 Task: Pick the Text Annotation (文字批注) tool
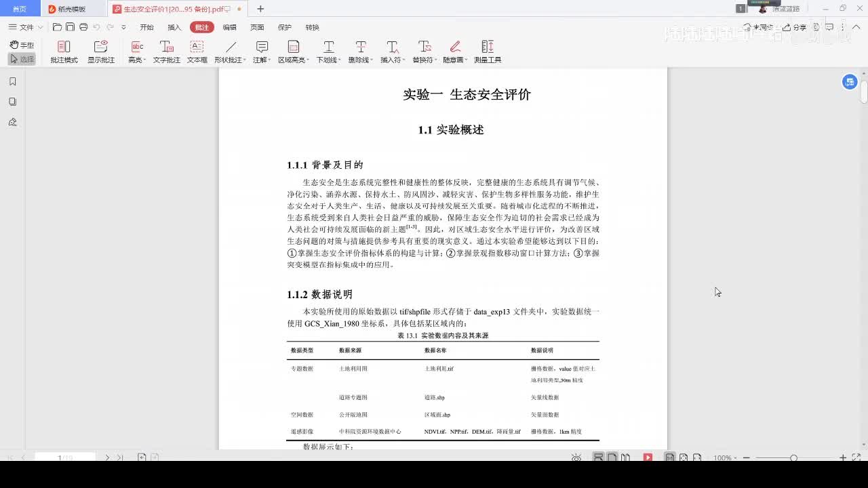coord(166,52)
